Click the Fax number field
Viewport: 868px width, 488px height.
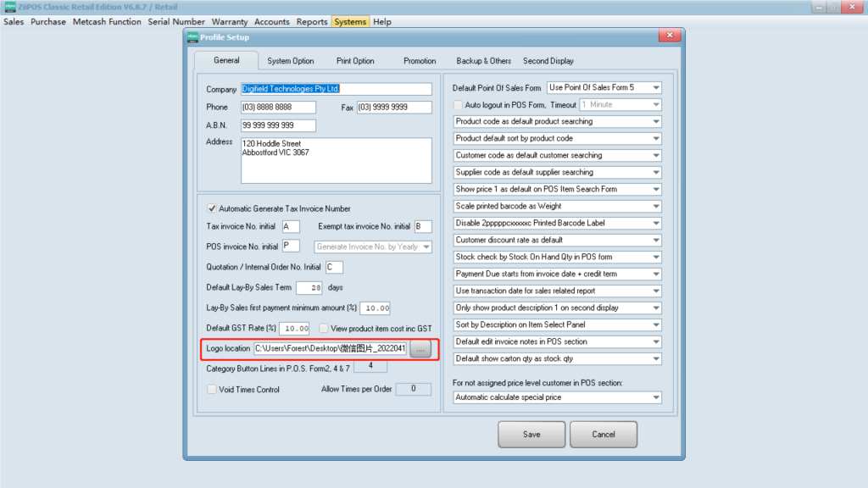coord(394,107)
